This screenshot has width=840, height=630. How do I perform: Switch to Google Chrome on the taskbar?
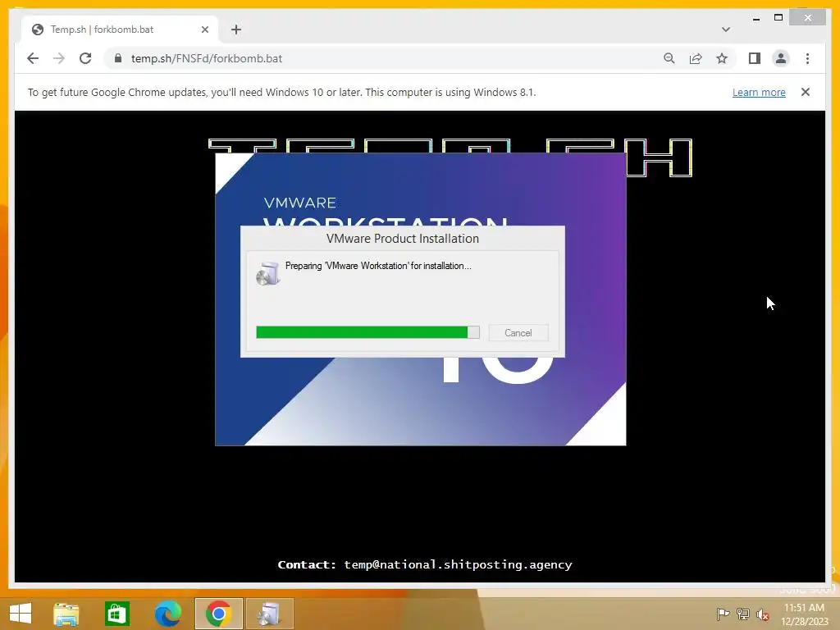click(x=218, y=614)
